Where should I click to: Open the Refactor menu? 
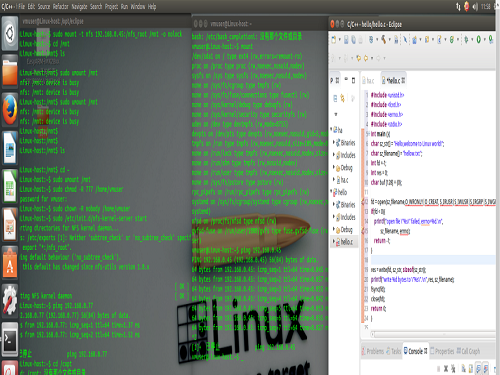click(x=60, y=6)
